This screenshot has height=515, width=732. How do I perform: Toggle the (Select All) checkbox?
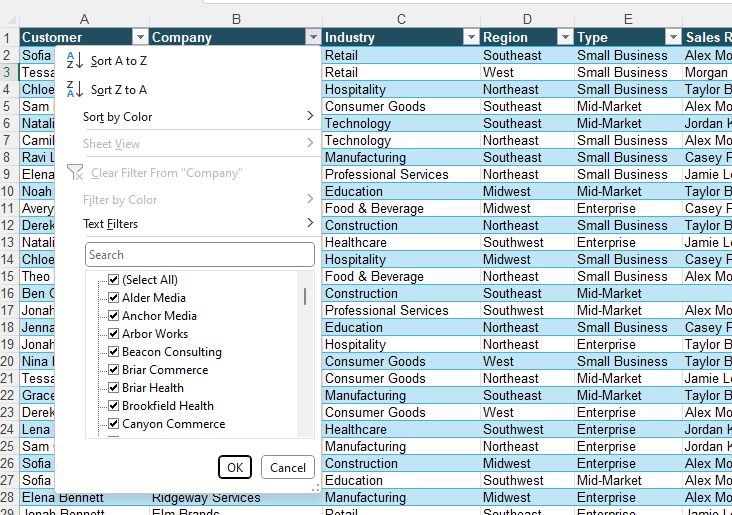(113, 279)
